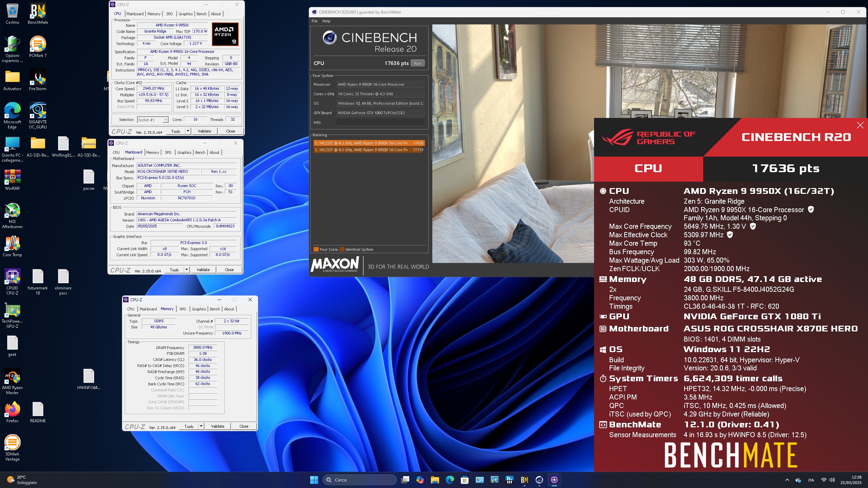Image resolution: width=868 pixels, height=488 pixels.
Task: Open the README file on desktop
Action: [38, 412]
